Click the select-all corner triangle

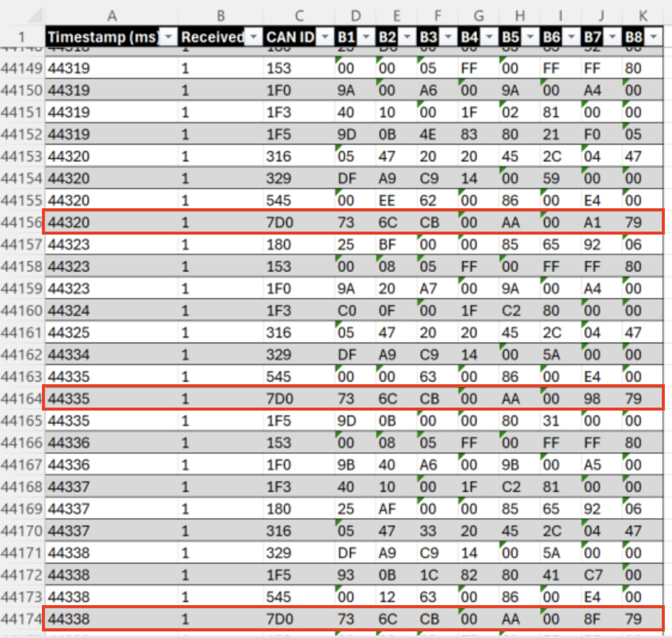tap(35, 16)
